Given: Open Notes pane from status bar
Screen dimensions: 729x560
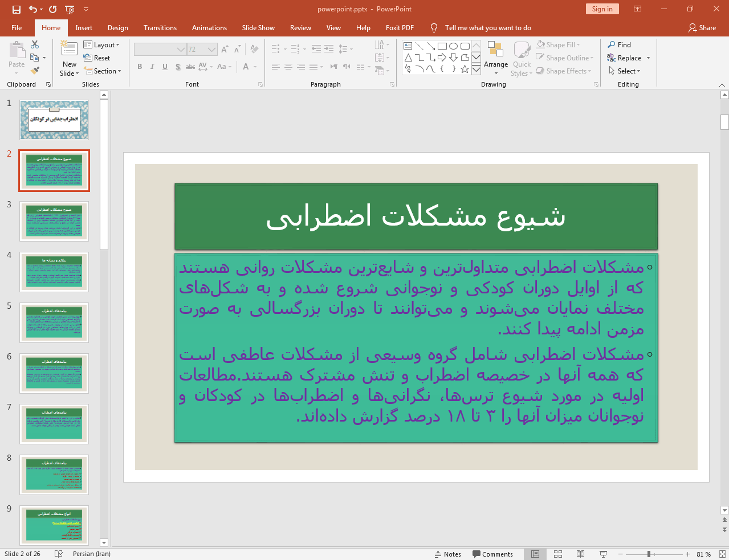Looking at the screenshot, I should 448,554.
